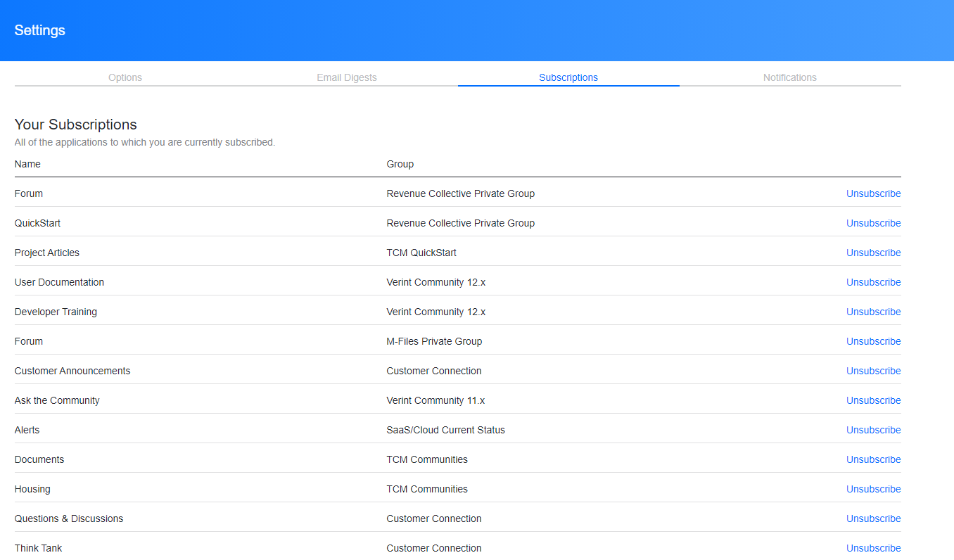Select the Project Articles name cell
The image size is (954, 560).
coord(47,253)
